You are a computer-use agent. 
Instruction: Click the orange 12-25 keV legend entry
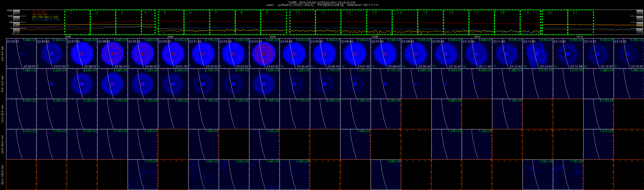[x=40, y=14]
